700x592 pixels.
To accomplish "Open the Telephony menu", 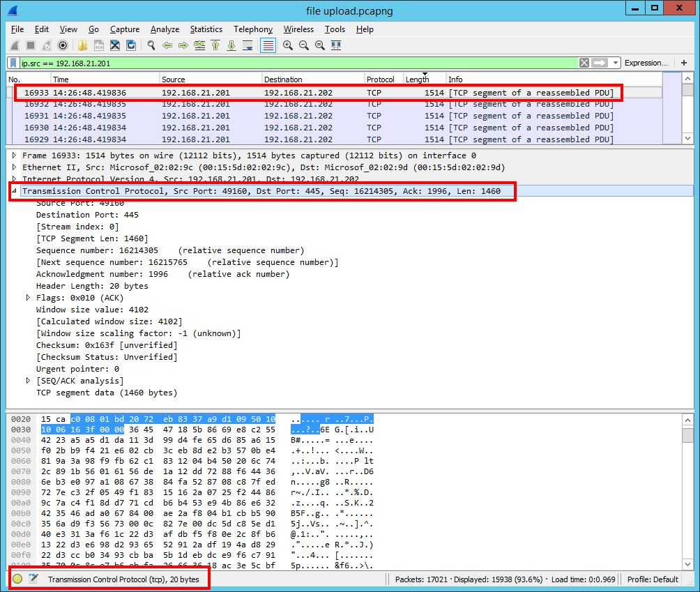I will pos(252,29).
